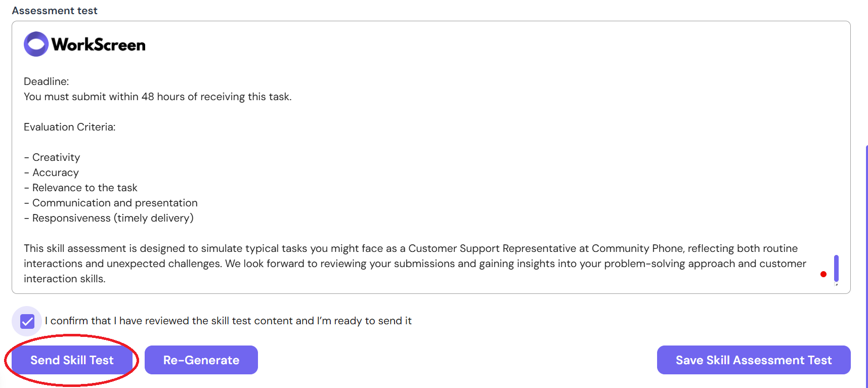Send the skill test to candidate
This screenshot has width=868, height=388.
click(72, 360)
